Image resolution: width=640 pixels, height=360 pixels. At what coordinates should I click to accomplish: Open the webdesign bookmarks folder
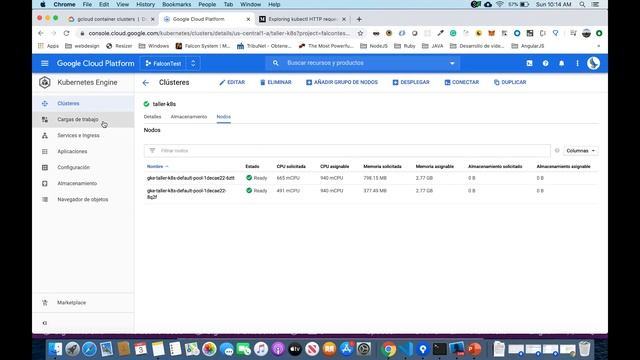click(x=82, y=46)
